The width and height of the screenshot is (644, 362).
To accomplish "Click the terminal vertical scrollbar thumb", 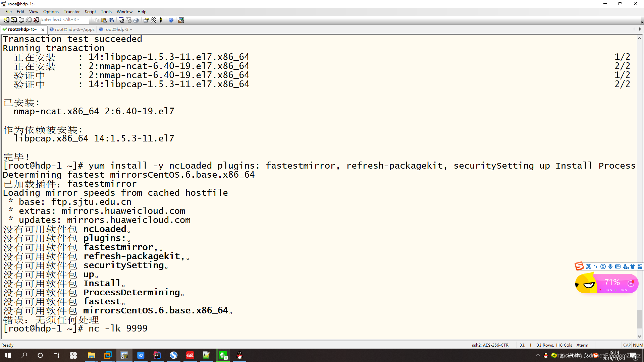I will [x=639, y=319].
